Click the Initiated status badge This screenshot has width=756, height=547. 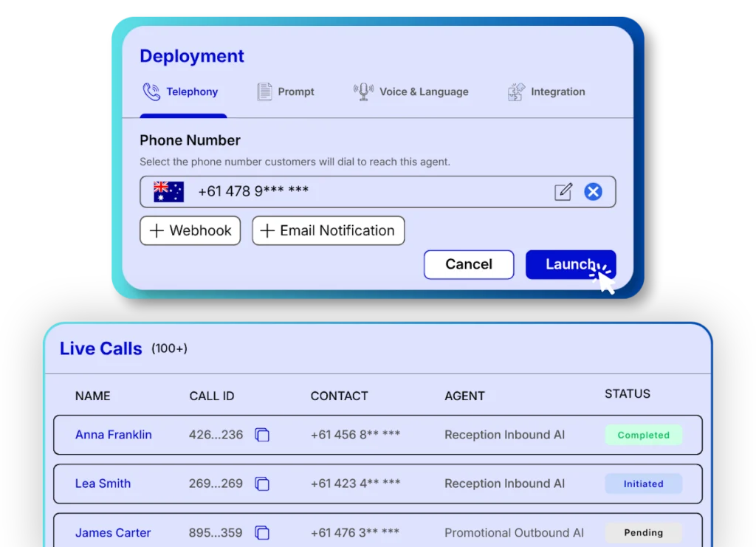tap(643, 484)
